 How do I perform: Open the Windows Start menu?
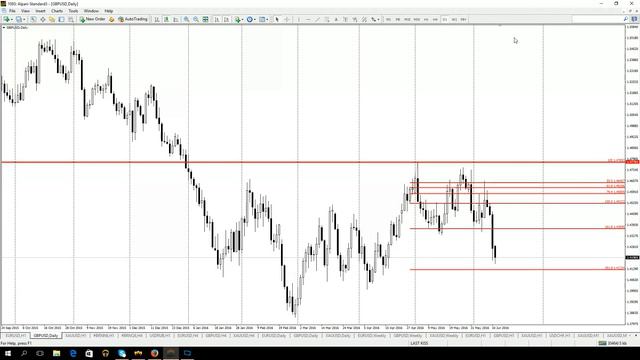tap(8, 353)
